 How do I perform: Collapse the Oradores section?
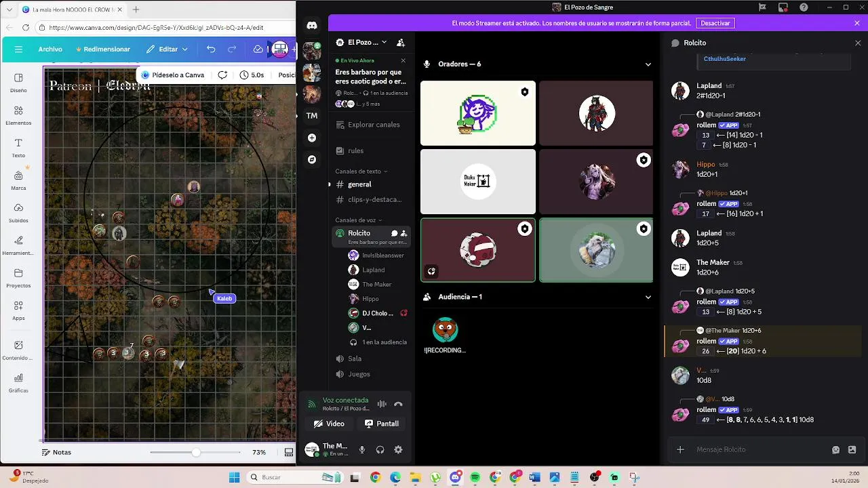pyautogui.click(x=648, y=64)
